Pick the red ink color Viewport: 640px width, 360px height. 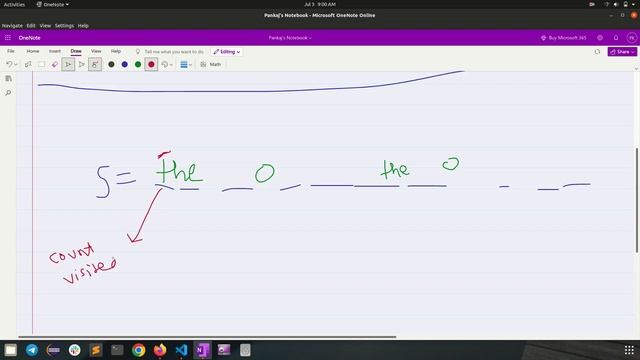click(151, 64)
